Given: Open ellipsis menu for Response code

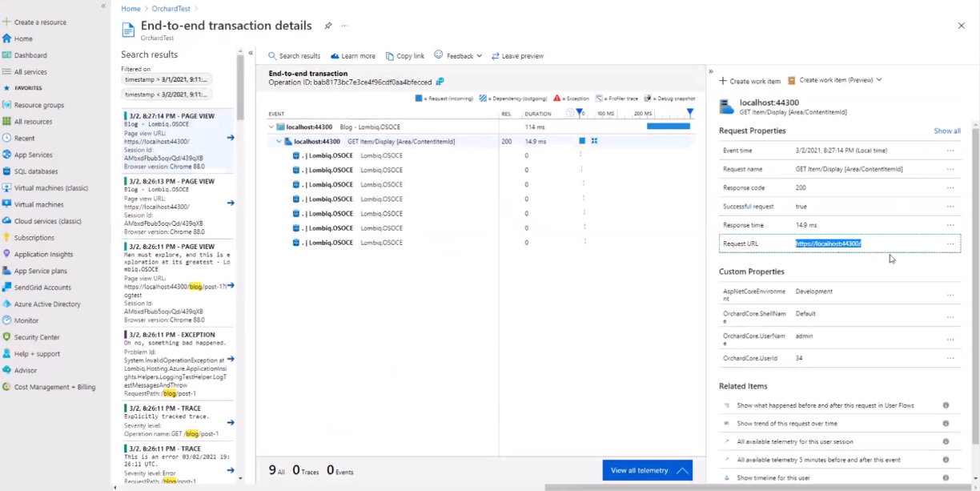Looking at the screenshot, I should [950, 187].
